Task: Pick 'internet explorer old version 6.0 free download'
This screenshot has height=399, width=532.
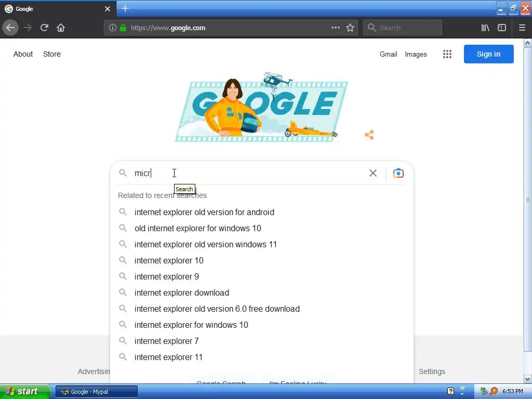Action: click(x=262, y=309)
